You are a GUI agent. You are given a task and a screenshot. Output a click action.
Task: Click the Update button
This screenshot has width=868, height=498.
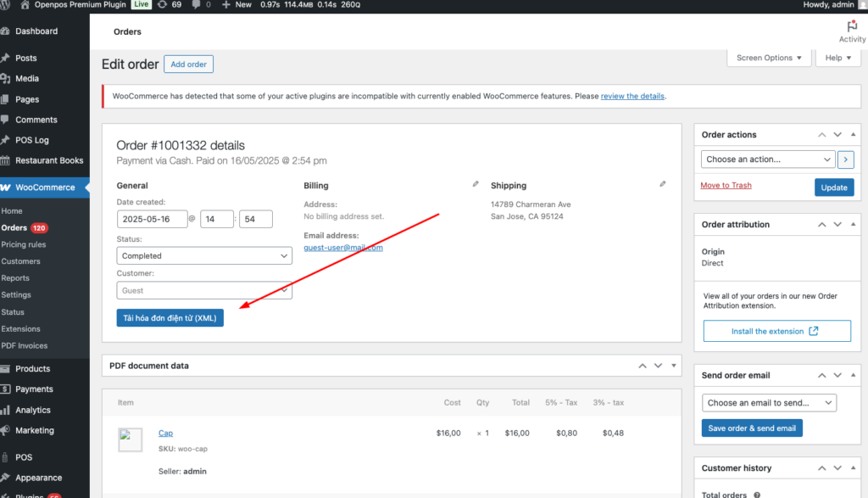point(834,187)
